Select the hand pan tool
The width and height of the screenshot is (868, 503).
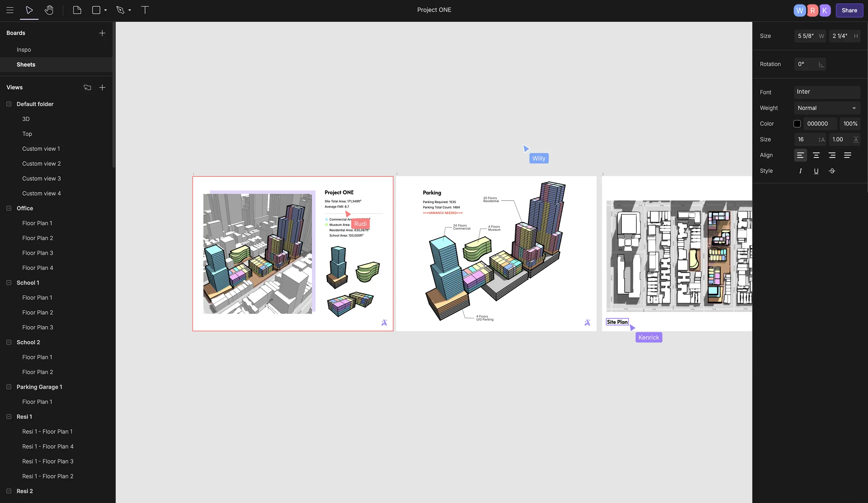(x=49, y=10)
